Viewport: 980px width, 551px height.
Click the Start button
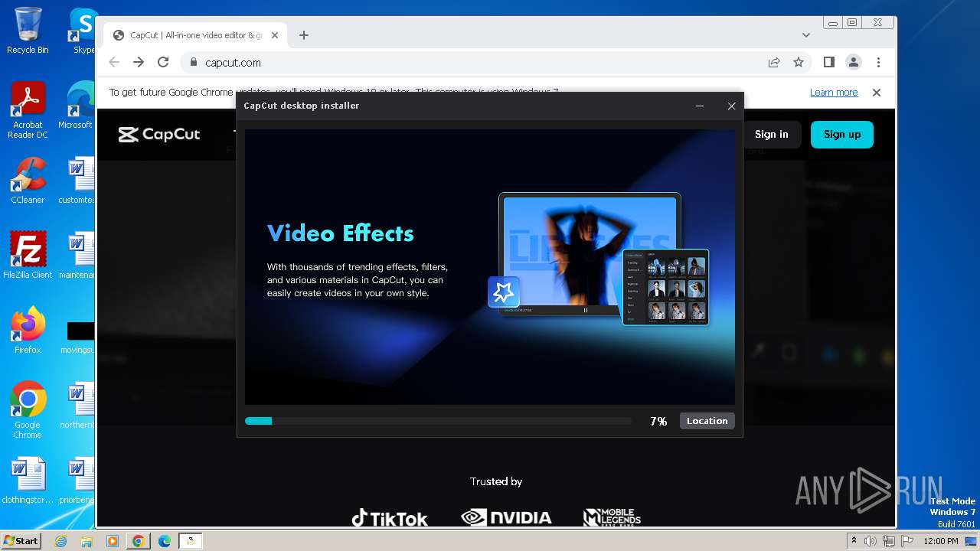point(21,540)
